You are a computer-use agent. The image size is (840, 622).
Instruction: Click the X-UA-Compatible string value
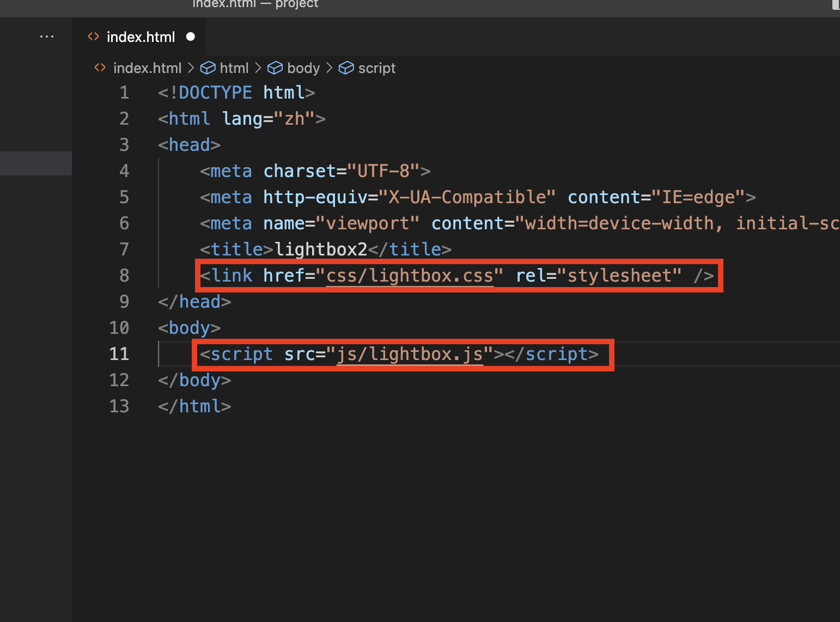click(x=467, y=197)
